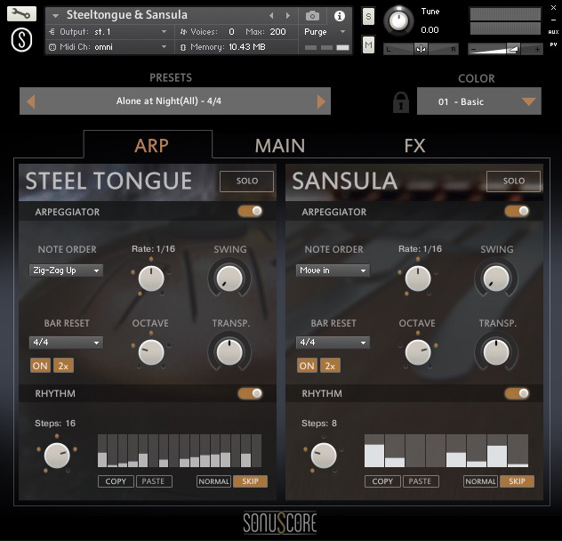The height and width of the screenshot is (541, 562).
Task: Adjust the Tune knob
Action: pos(398,21)
